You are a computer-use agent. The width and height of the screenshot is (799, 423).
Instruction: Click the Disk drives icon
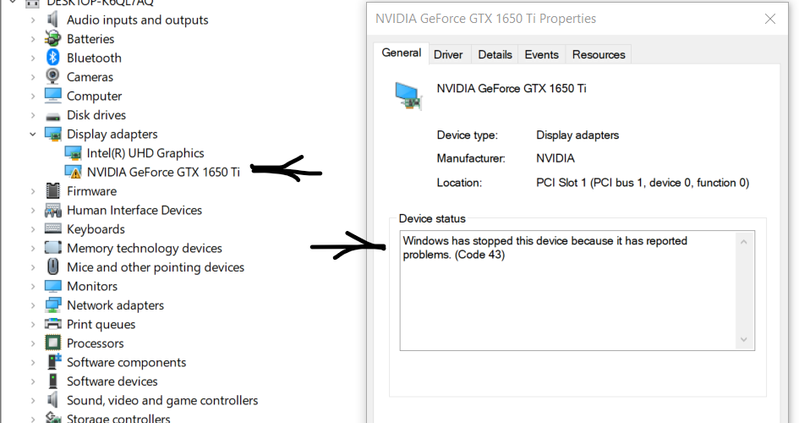[x=52, y=116]
